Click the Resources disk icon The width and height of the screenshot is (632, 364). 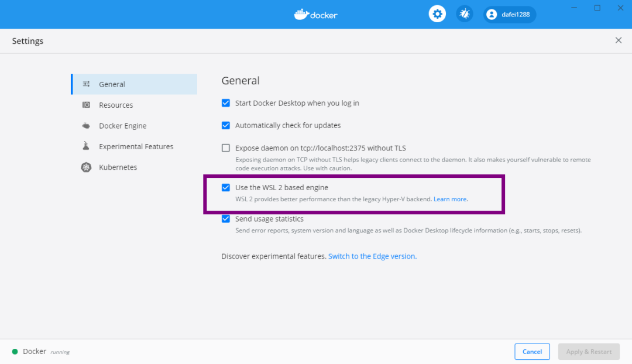click(87, 105)
